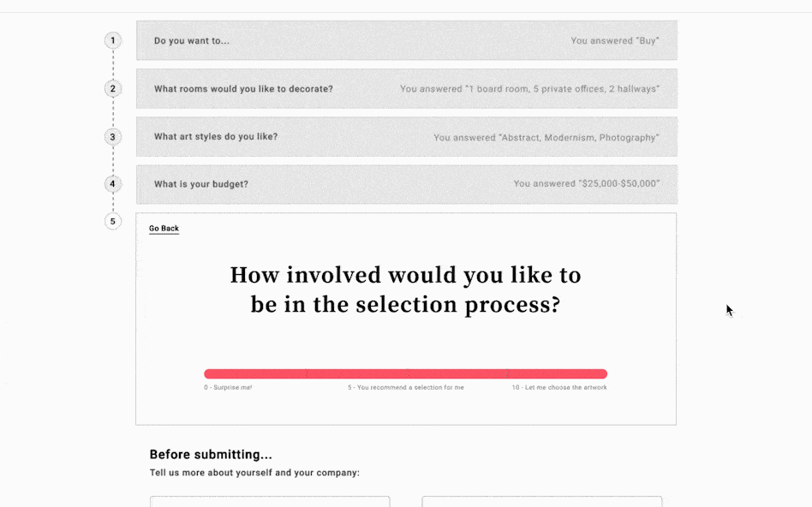Select the step 3 circle indicator
Screen dimensions: 812x507
[x=113, y=137]
